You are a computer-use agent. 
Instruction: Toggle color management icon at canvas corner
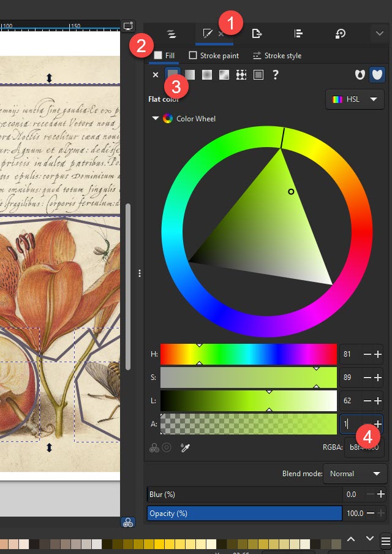(128, 522)
